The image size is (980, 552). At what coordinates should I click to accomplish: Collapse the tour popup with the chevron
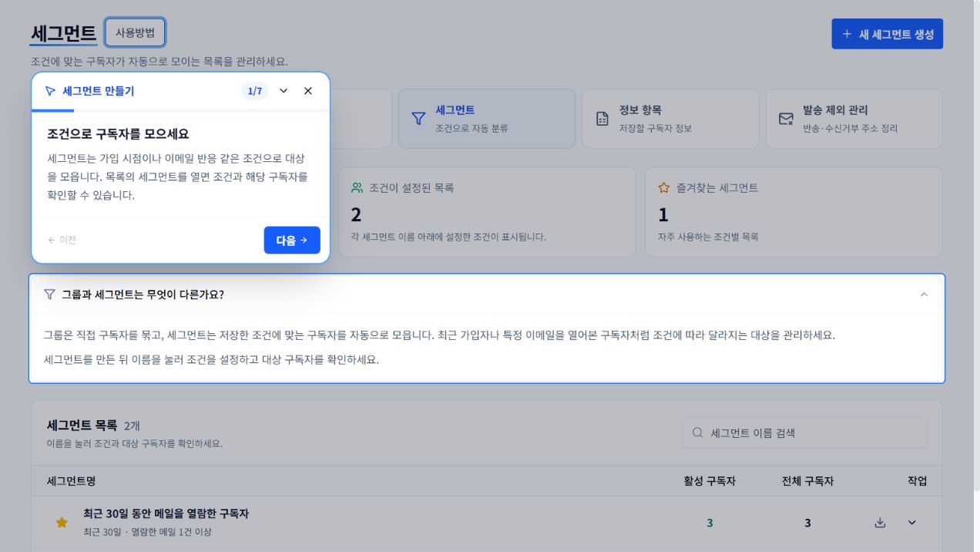[x=284, y=91]
